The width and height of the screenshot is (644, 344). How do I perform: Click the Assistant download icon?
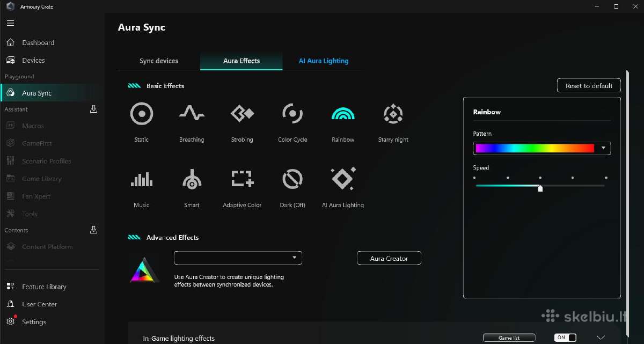(93, 109)
